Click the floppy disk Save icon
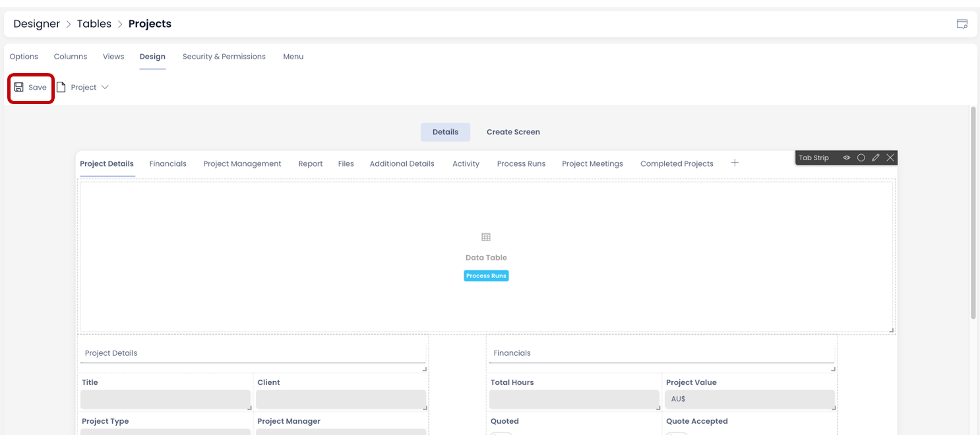Screen dimensions: 980x435 (x=18, y=88)
